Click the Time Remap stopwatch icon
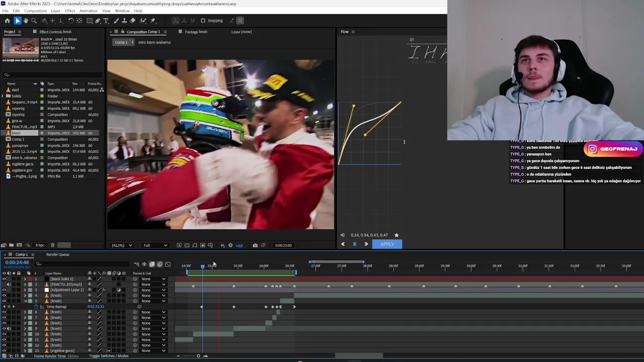 click(x=36, y=307)
